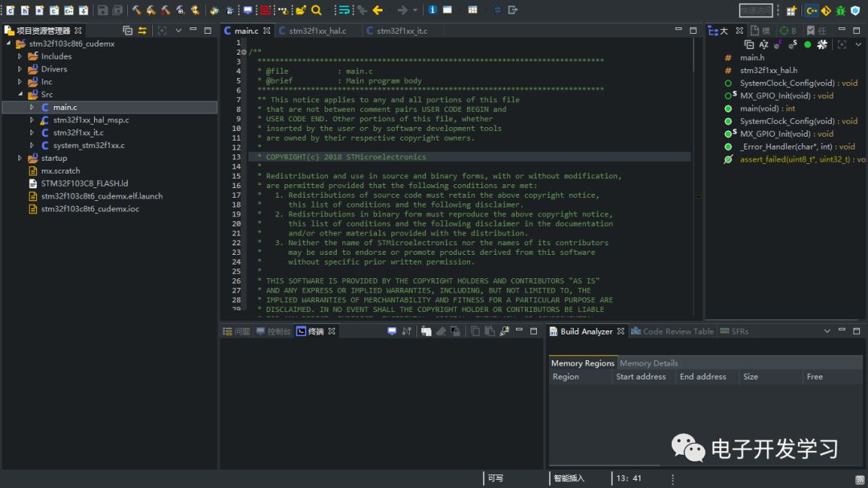Viewport: 868px width, 488px height.
Task: Click the blue information toolbar icon
Action: [x=432, y=10]
